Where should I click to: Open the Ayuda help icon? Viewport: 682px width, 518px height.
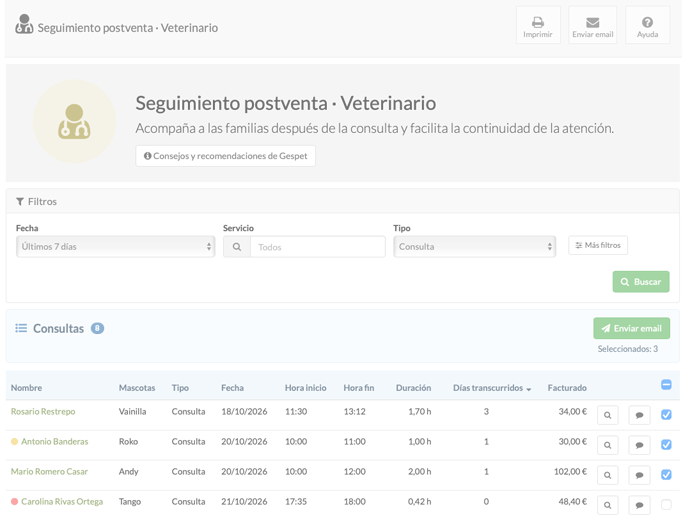(647, 25)
